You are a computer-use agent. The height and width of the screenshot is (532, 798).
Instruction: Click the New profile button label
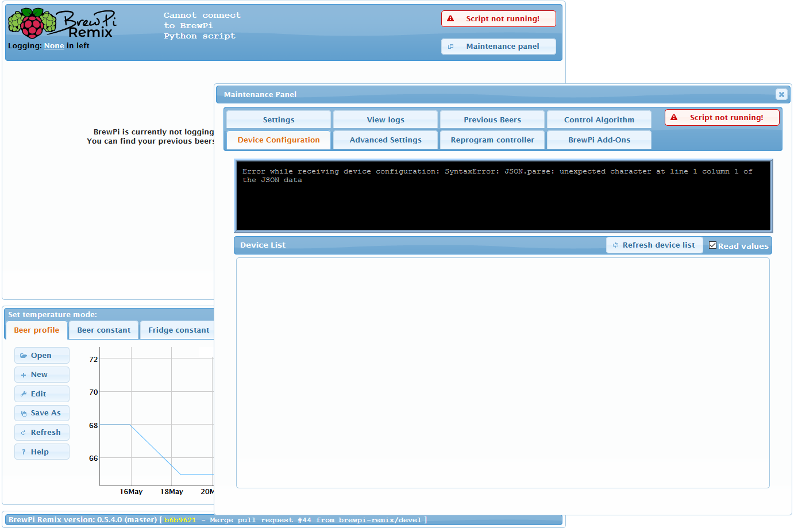pos(39,375)
